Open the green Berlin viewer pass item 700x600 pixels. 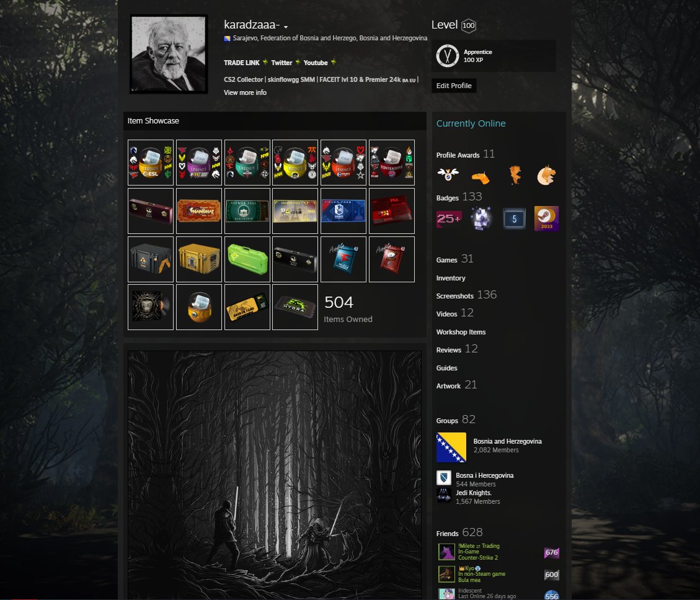[x=247, y=211]
